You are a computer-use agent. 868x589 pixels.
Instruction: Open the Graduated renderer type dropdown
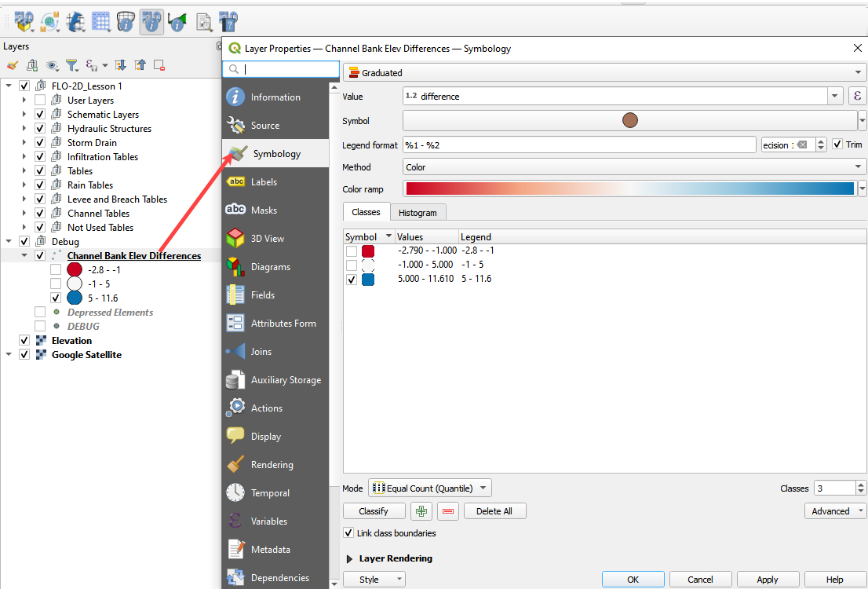point(604,73)
